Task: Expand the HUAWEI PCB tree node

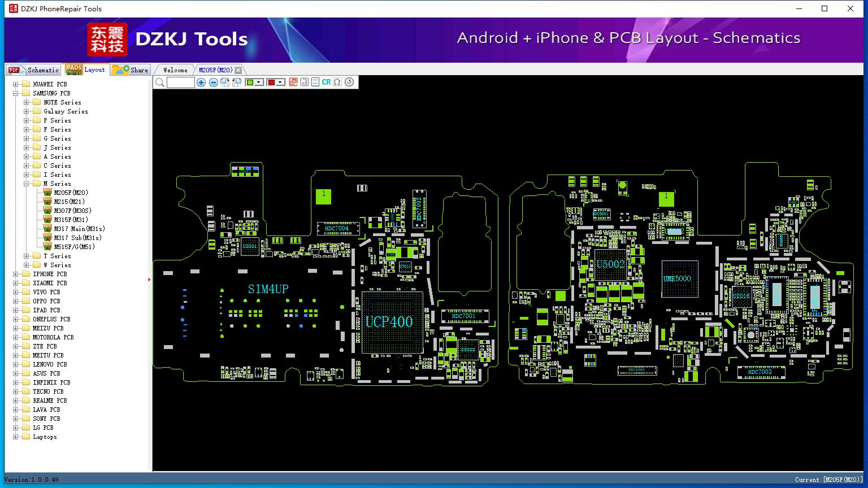Action: coord(16,85)
